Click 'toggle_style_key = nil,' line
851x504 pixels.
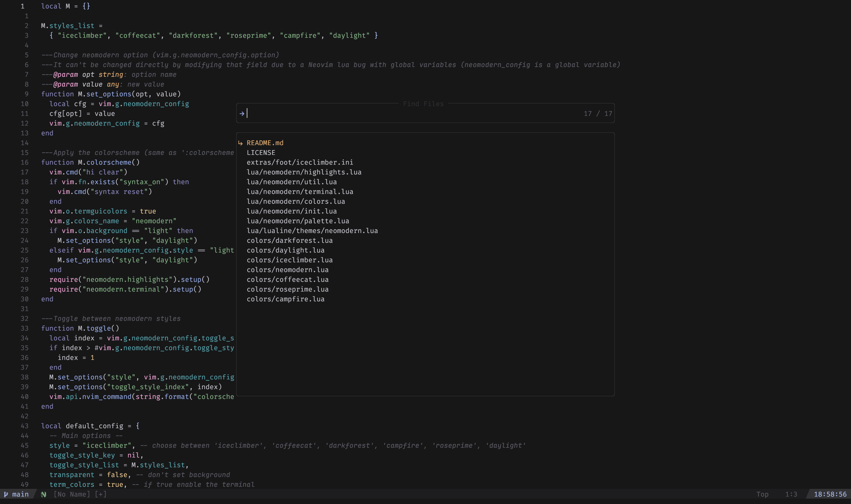coord(96,455)
